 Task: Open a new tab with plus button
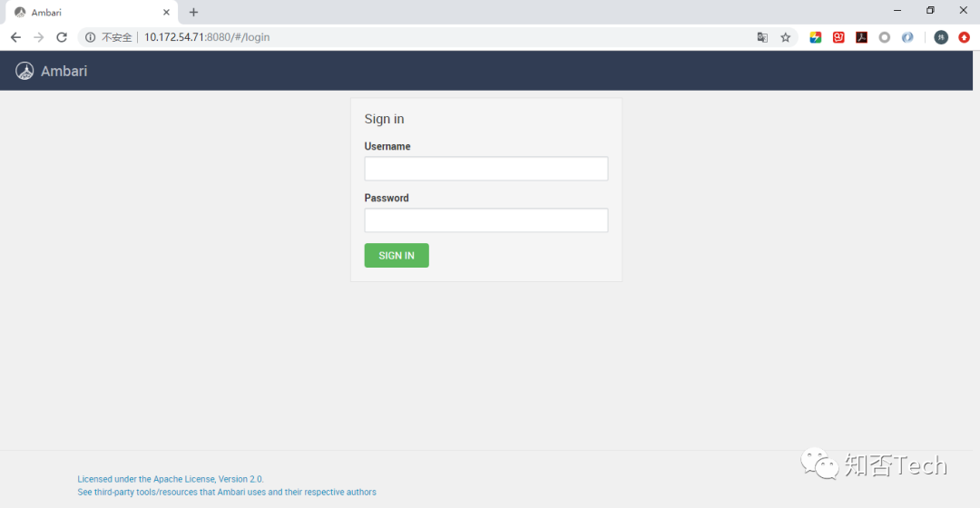[x=194, y=12]
